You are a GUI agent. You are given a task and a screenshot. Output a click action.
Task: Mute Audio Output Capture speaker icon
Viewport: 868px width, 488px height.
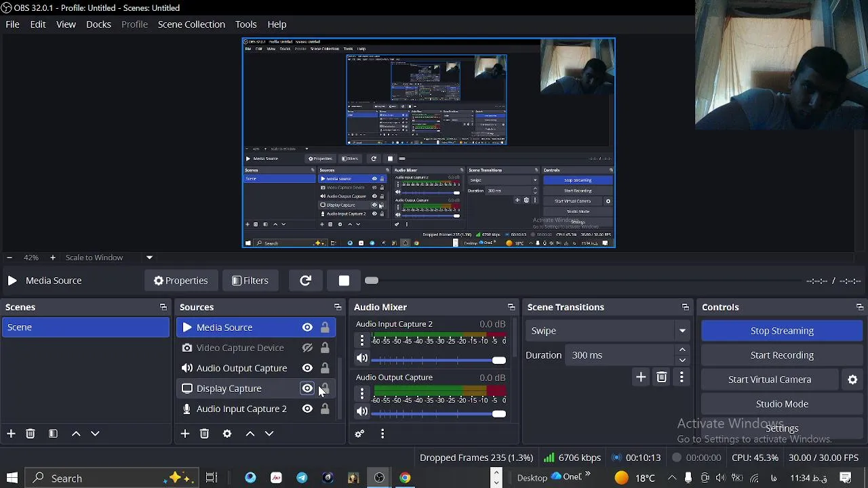tap(362, 411)
